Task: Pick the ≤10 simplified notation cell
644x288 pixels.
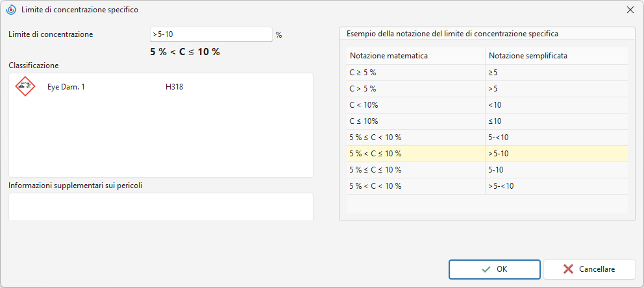Action: click(x=556, y=121)
